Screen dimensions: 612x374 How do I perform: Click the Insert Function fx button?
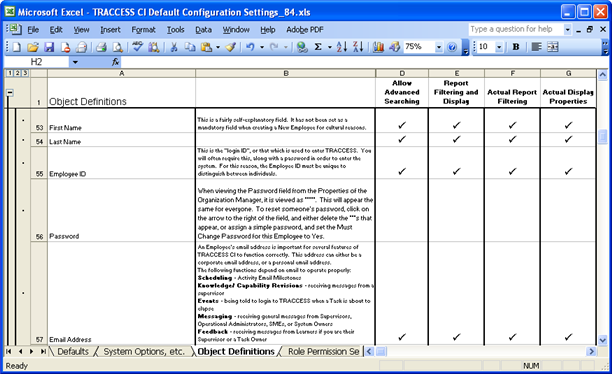[x=116, y=62]
